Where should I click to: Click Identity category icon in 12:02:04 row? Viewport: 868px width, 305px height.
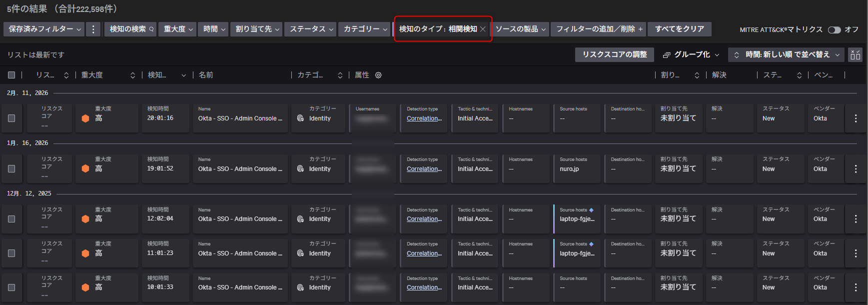tap(300, 219)
